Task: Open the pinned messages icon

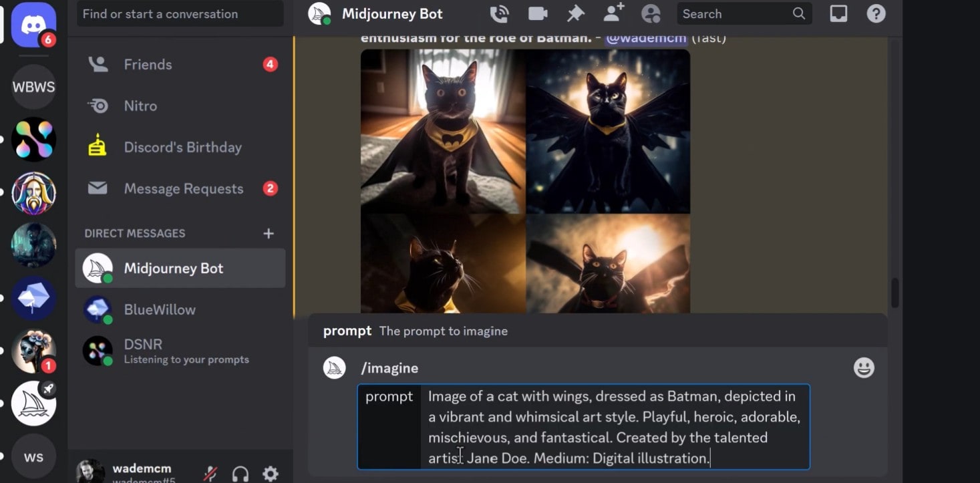Action: click(575, 13)
